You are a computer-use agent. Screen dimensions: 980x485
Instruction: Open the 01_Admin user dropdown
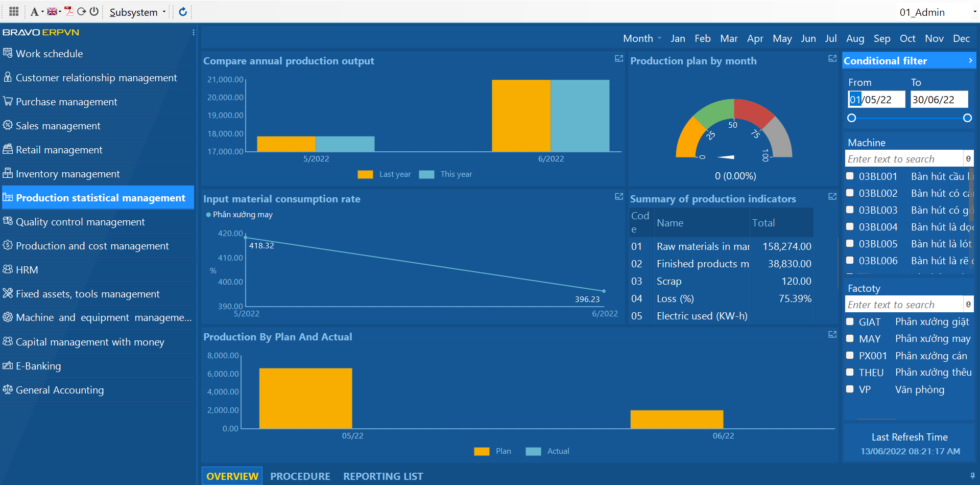(x=937, y=12)
